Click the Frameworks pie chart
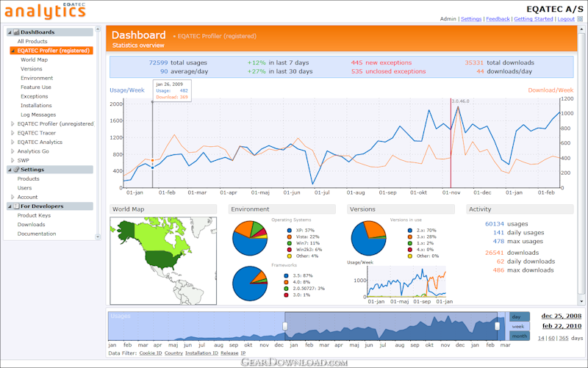 coord(250,284)
